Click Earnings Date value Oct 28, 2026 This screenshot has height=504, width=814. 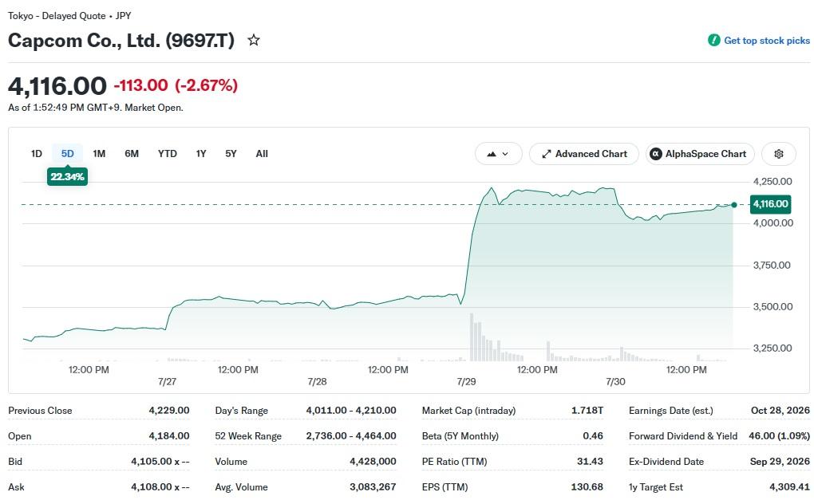coord(780,410)
